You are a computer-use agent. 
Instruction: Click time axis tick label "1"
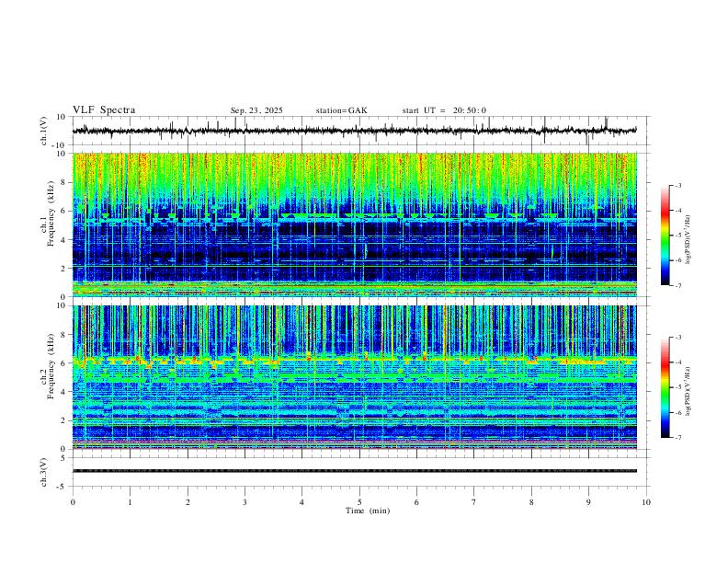[130, 502]
